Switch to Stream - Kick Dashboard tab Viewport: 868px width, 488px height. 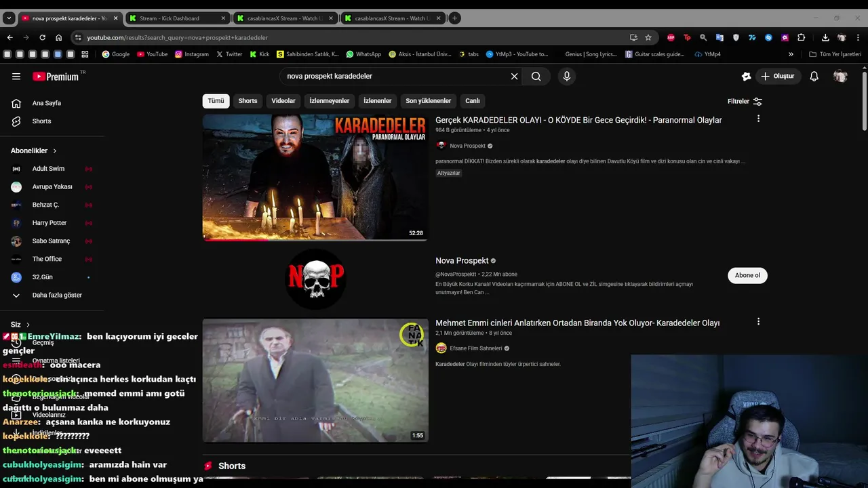point(178,18)
